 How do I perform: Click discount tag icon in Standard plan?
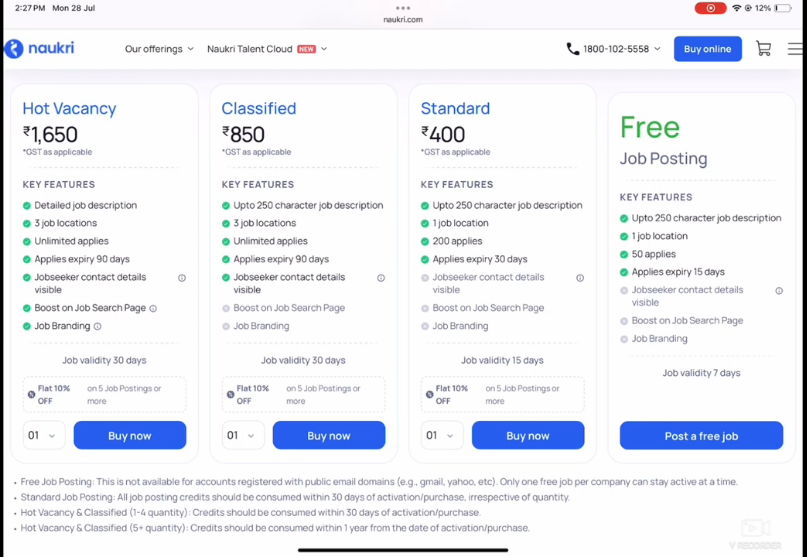click(430, 394)
